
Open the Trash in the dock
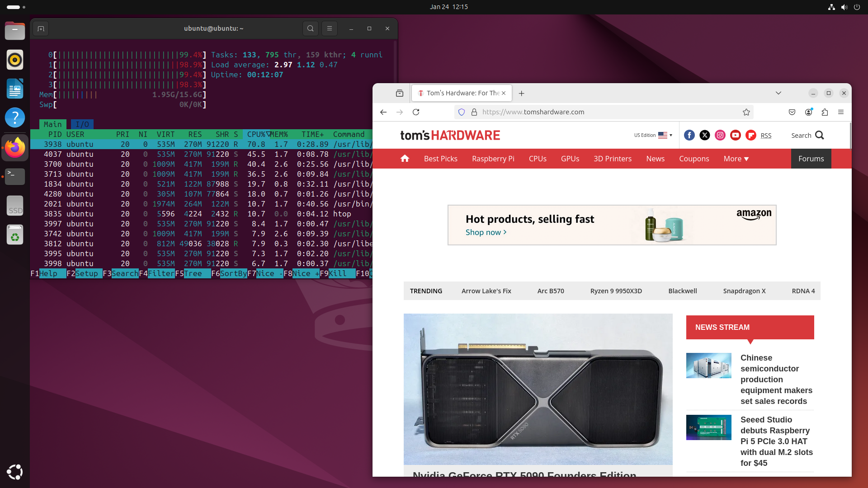[x=15, y=235]
